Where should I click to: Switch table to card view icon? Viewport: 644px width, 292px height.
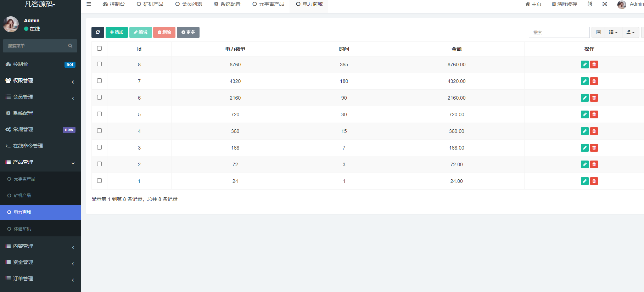pos(598,32)
